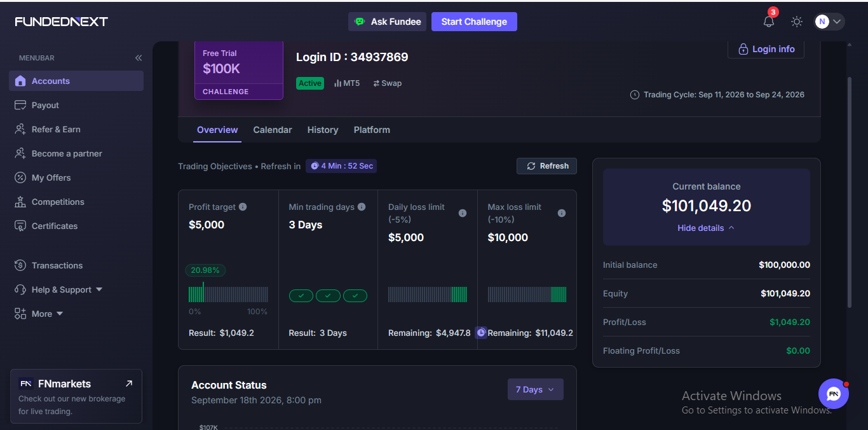The image size is (868, 430).
Task: Switch to the History tab
Action: [323, 130]
